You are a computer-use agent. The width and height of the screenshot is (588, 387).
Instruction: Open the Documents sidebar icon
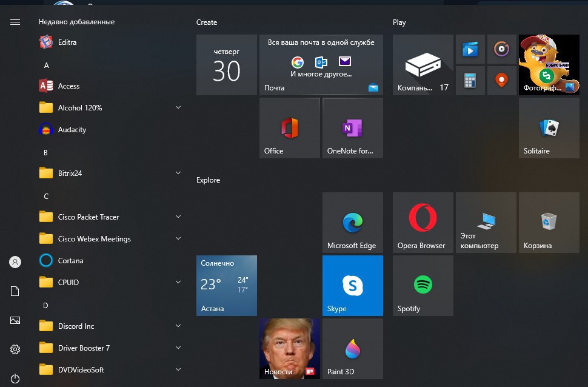(15, 291)
